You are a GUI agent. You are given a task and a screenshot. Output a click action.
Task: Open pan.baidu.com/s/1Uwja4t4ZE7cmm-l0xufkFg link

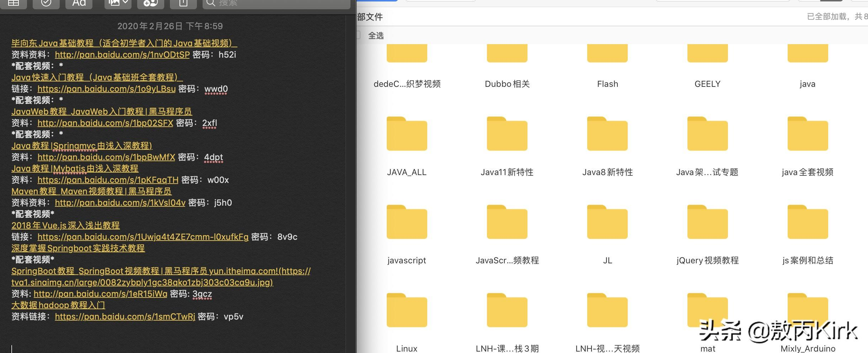[143, 237]
